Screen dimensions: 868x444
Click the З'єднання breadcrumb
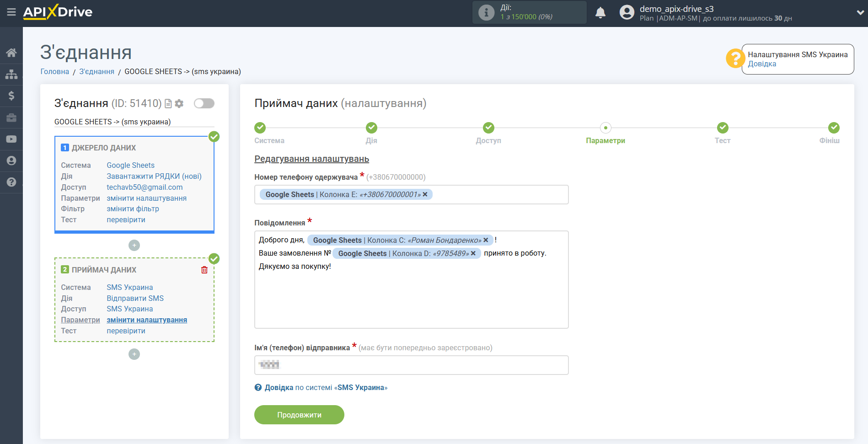pos(97,72)
